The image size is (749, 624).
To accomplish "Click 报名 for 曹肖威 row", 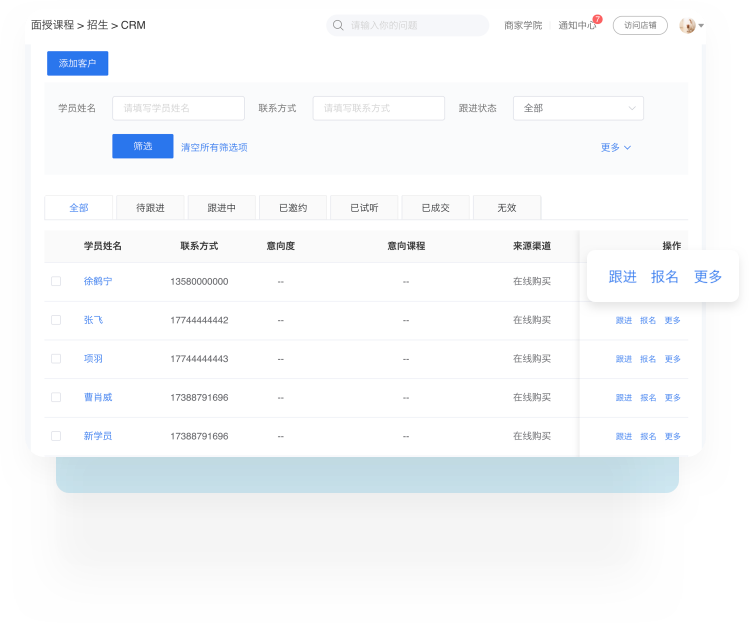I will (x=648, y=398).
